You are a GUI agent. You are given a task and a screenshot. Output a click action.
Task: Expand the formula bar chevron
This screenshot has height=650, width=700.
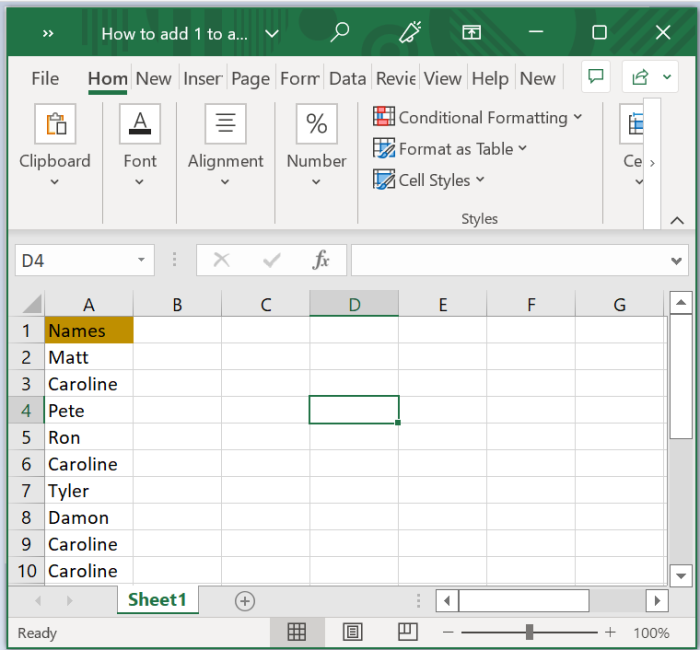click(x=676, y=261)
